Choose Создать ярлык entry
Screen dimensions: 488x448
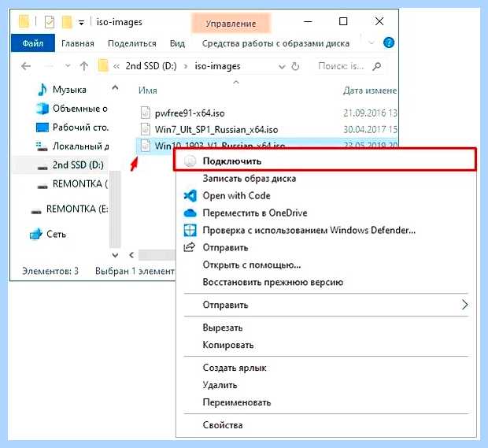coord(325,368)
